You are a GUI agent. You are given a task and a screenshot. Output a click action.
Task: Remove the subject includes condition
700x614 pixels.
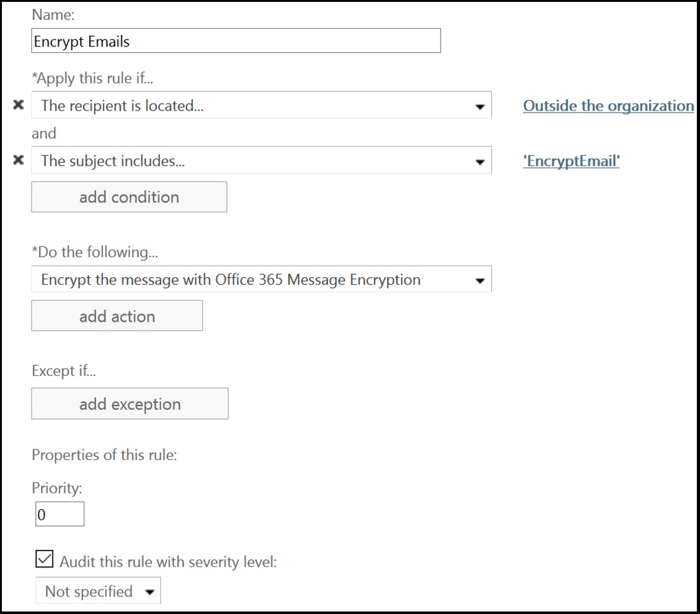pos(18,160)
